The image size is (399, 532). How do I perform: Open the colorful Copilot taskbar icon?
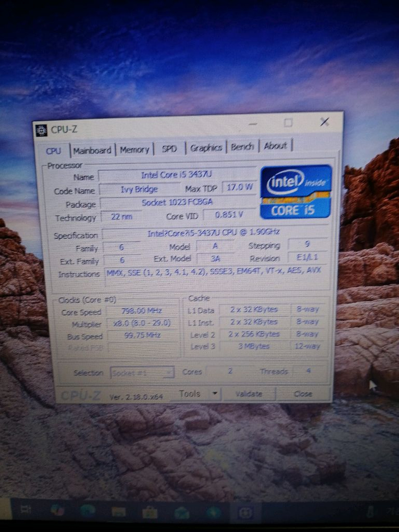pyautogui.click(x=57, y=510)
